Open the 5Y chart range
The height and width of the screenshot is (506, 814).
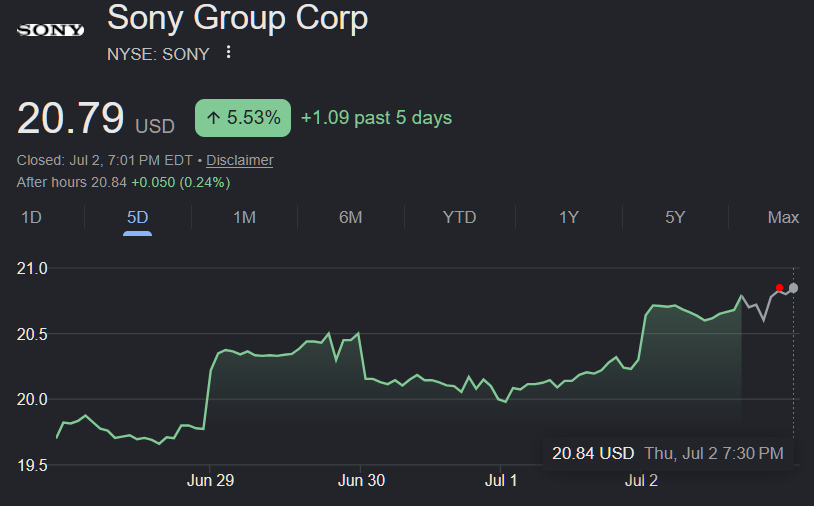click(x=675, y=217)
